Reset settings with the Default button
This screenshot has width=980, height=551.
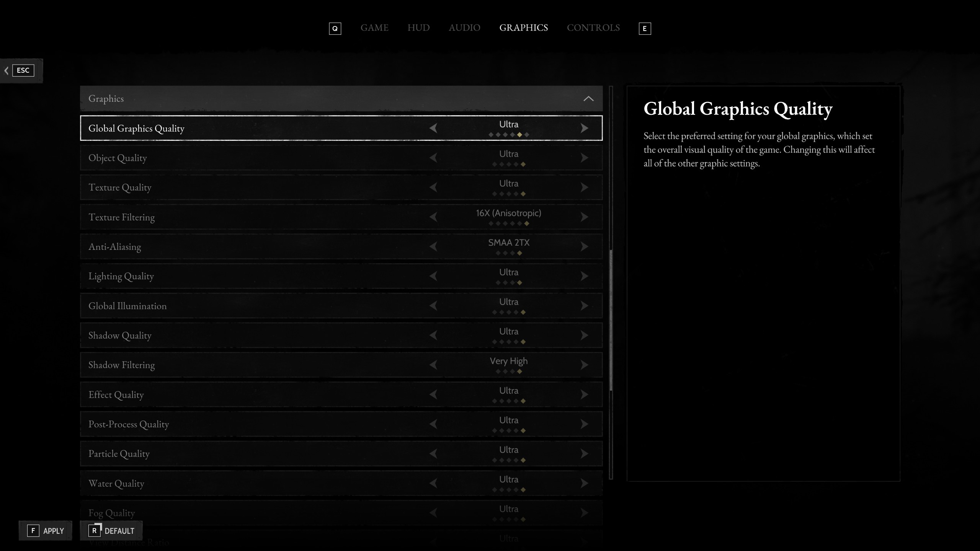111,531
